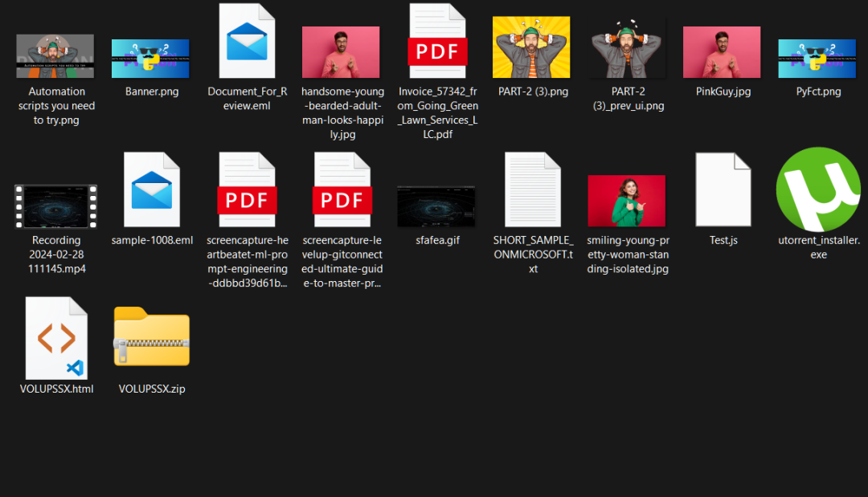Image resolution: width=868 pixels, height=497 pixels.
Task: Open the Document_For_Review.eml email file
Action: coord(246,40)
